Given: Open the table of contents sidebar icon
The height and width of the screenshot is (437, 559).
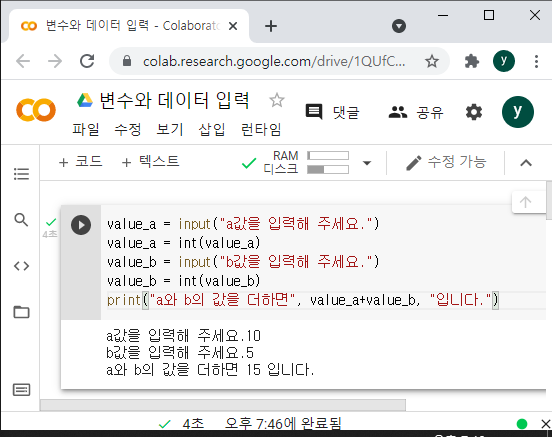Looking at the screenshot, I should pyautogui.click(x=21, y=174).
